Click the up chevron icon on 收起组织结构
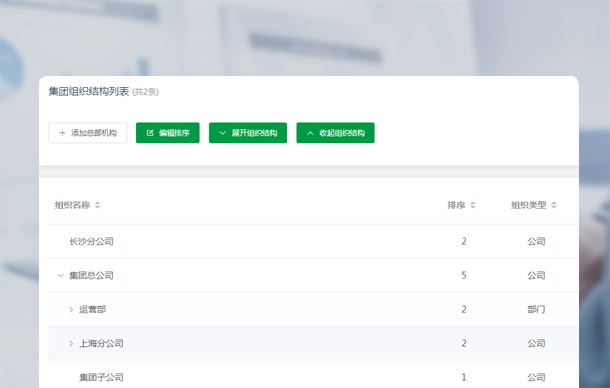Viewport: 610px width, 388px height. pos(310,133)
